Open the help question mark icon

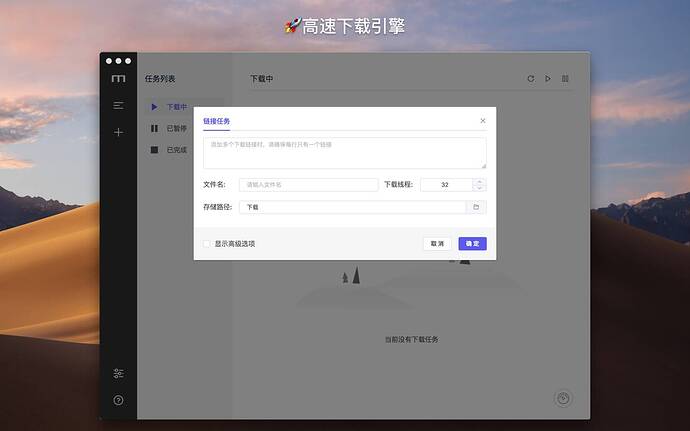pyautogui.click(x=118, y=400)
